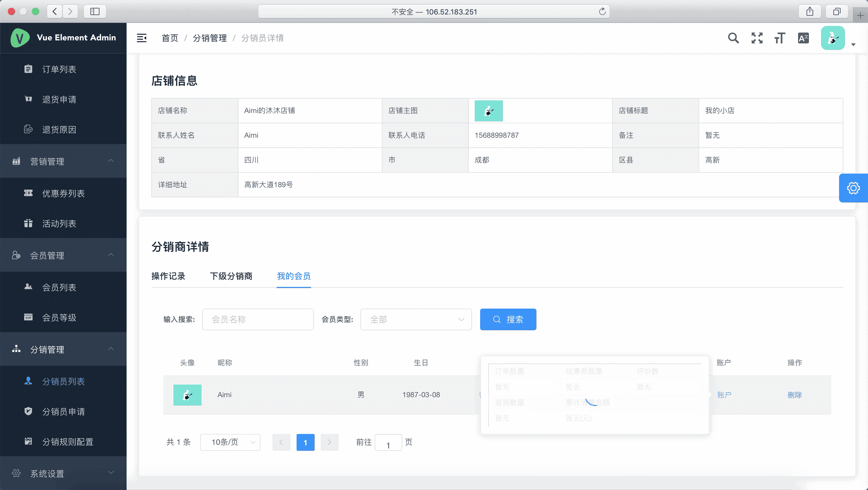Click the 会员名称 search input field

[x=258, y=319]
